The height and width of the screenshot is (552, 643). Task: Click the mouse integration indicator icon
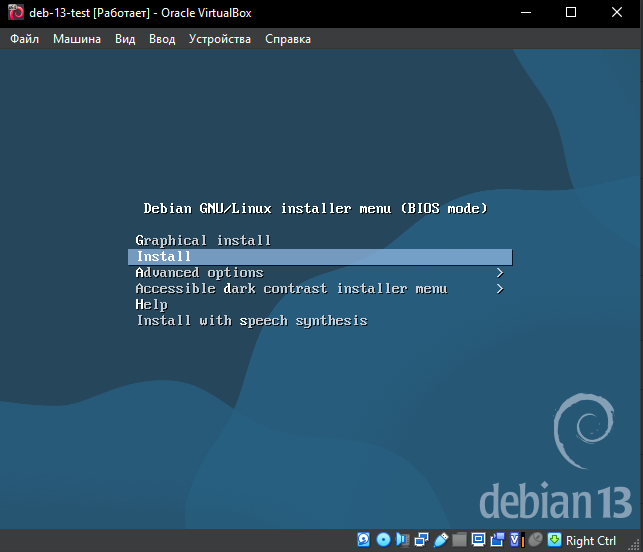pos(535,540)
